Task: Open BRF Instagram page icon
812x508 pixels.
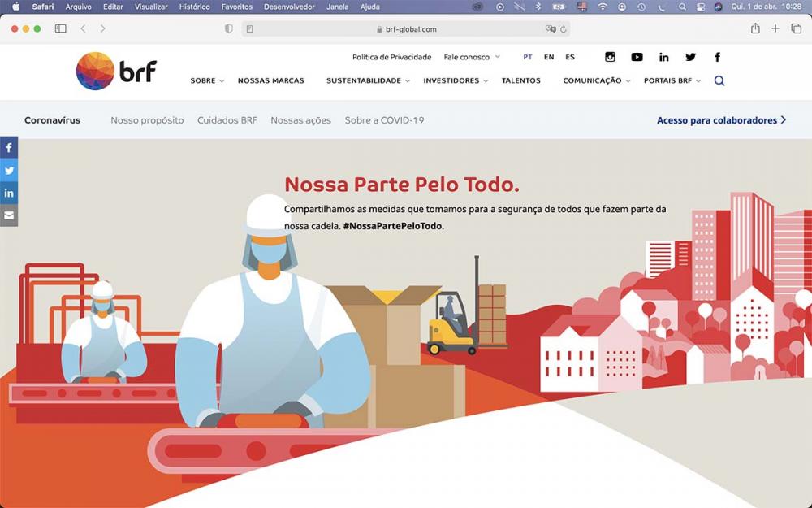Action: click(x=610, y=57)
